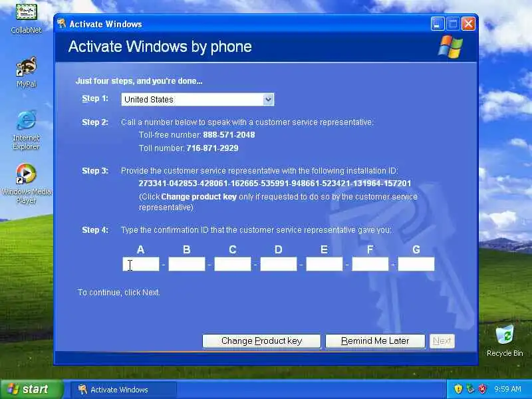This screenshot has height=399, width=532.
Task: Click the 'To continue, click Next.' text
Action: pyautogui.click(x=119, y=293)
